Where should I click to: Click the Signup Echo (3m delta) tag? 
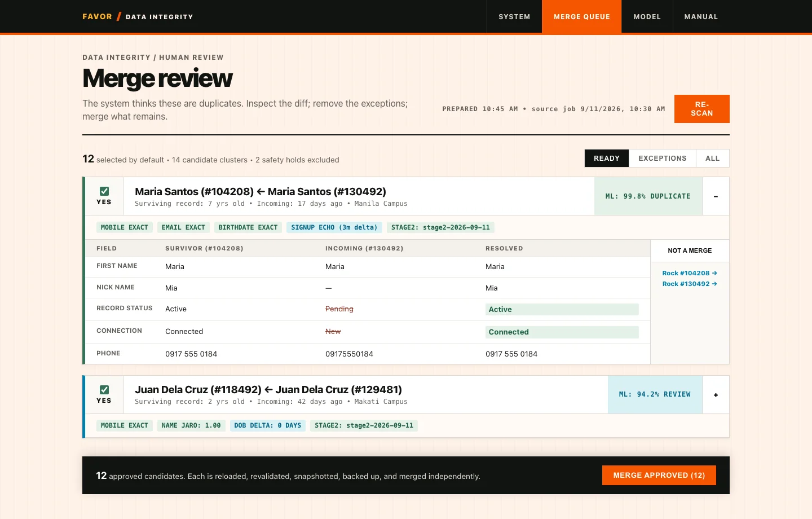(334, 227)
